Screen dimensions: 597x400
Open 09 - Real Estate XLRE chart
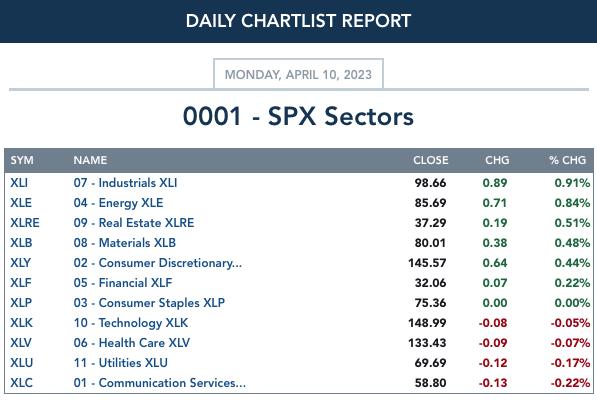point(134,223)
